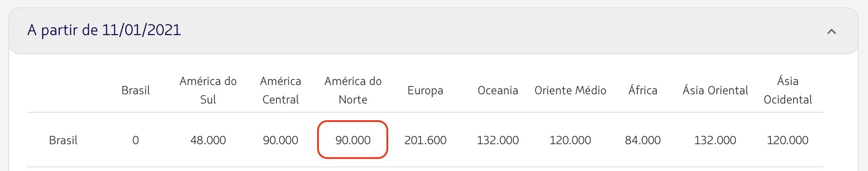The height and width of the screenshot is (171, 868).
Task: Select the Oriente Médio column header
Action: [570, 90]
